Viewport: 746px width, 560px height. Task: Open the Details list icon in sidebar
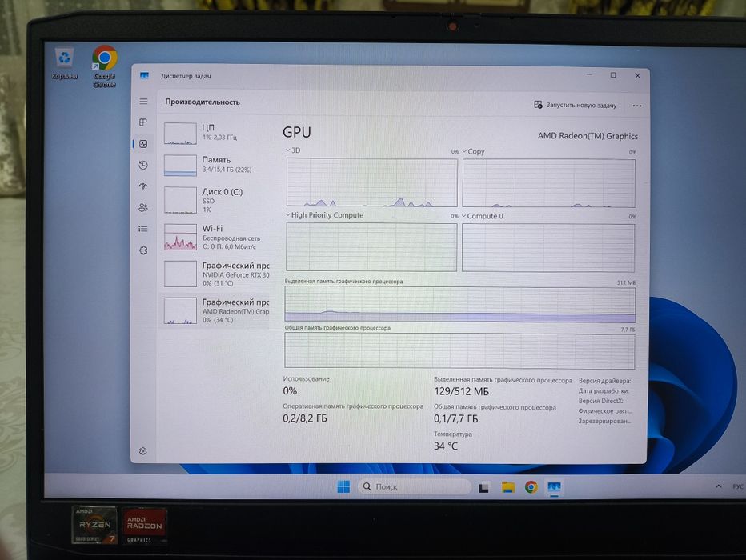pos(143,229)
